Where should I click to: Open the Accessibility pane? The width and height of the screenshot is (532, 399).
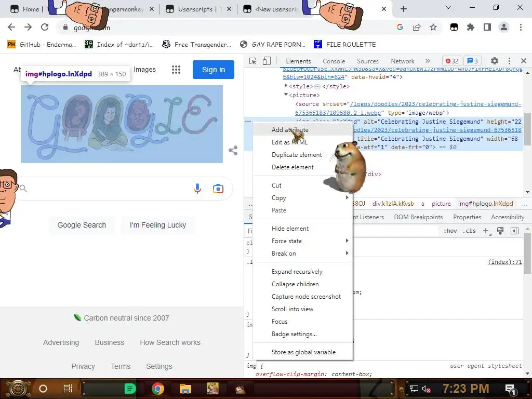(508, 217)
